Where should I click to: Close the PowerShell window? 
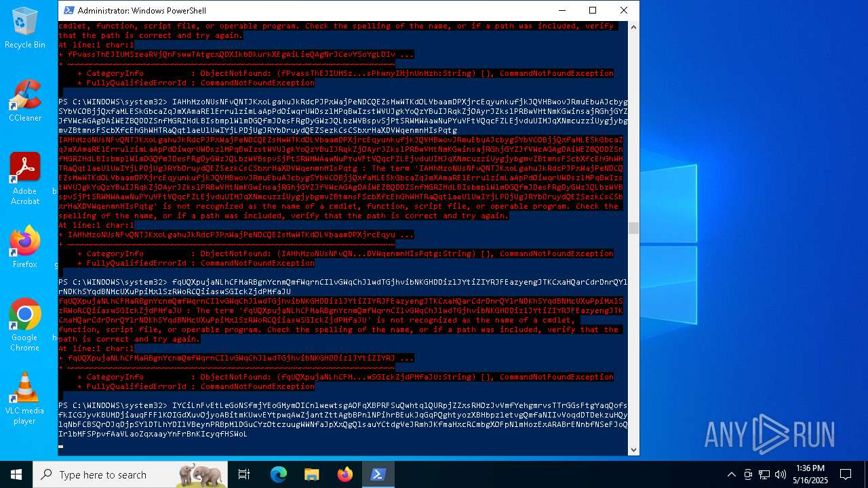click(624, 10)
